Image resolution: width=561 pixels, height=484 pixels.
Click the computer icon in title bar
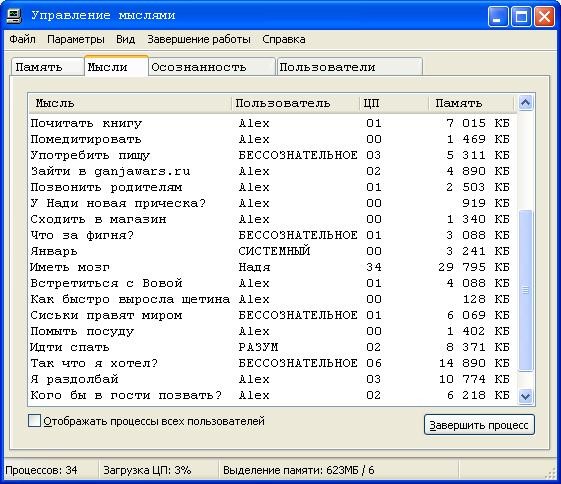(x=14, y=15)
